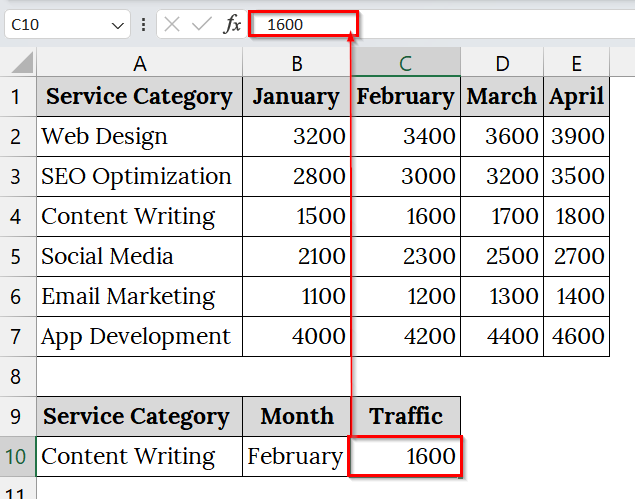Select the Email Marketing cell
The image size is (635, 499).
140,296
